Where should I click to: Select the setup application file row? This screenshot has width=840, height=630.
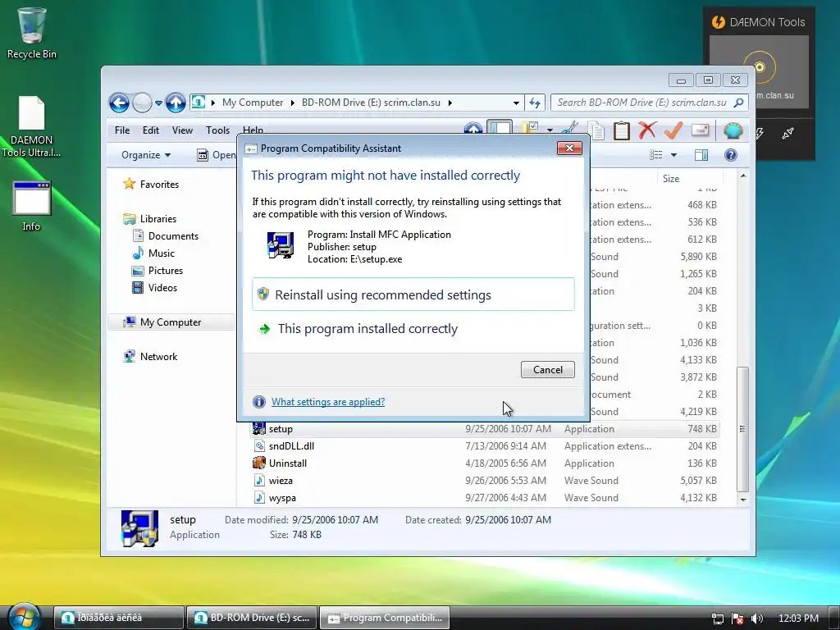click(485, 428)
